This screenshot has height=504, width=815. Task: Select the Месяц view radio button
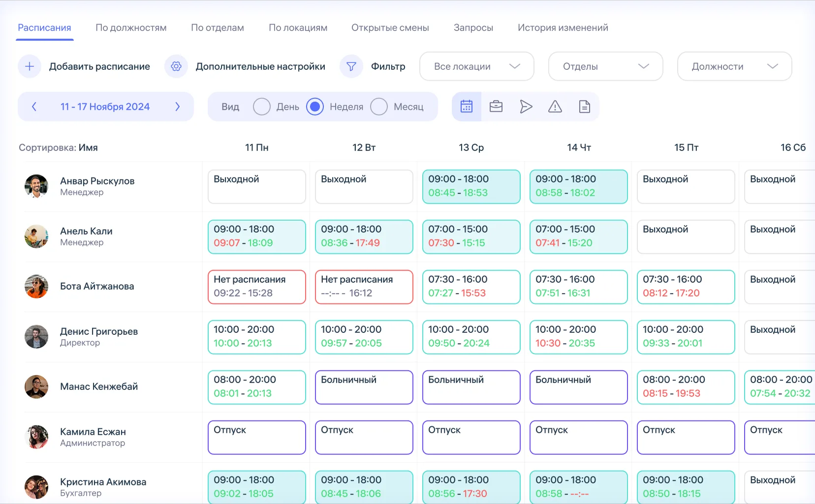click(379, 106)
